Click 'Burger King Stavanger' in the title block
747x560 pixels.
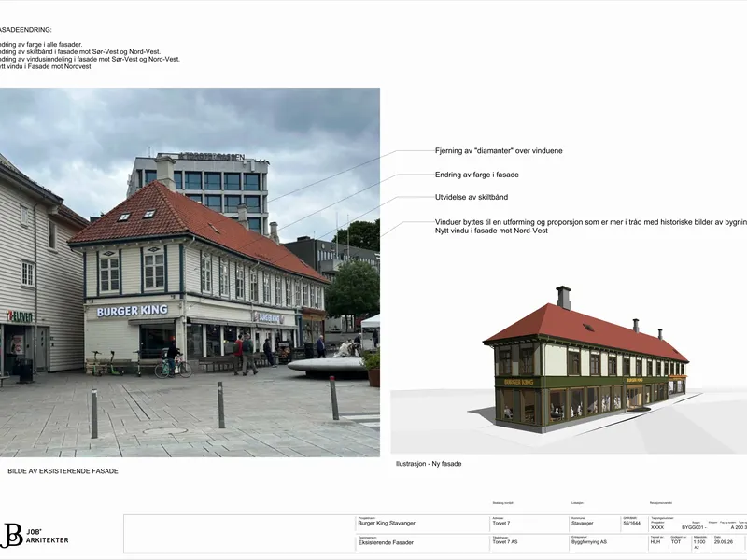click(x=387, y=523)
